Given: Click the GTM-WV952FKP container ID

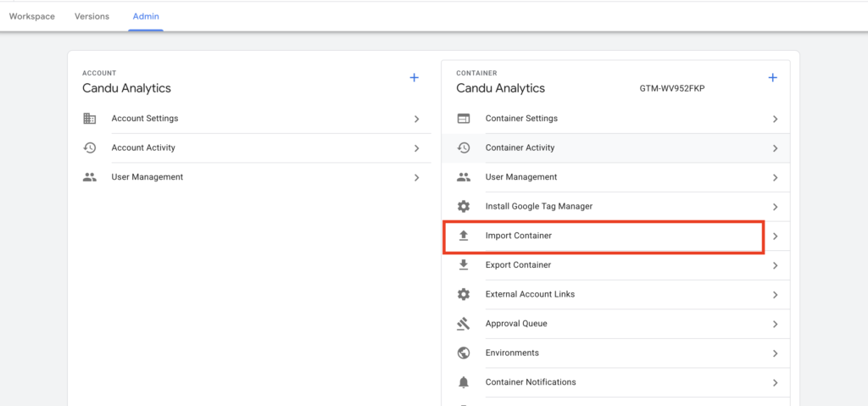Looking at the screenshot, I should coord(671,88).
